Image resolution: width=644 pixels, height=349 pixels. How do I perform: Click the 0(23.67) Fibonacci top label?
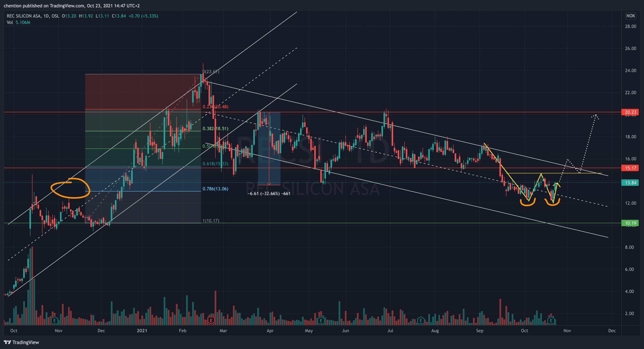coord(211,72)
